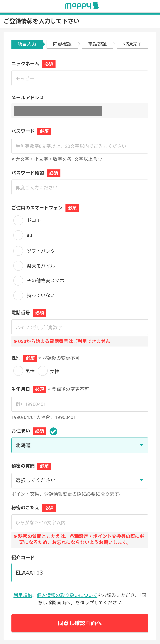Pick the 持っていない option
The height and width of the screenshot is (644, 160).
pos(18,295)
